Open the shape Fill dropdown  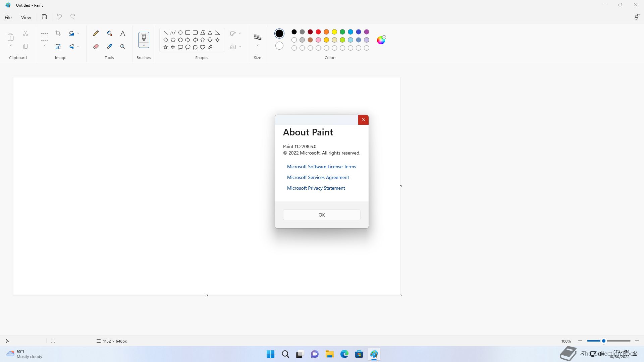[x=236, y=47]
